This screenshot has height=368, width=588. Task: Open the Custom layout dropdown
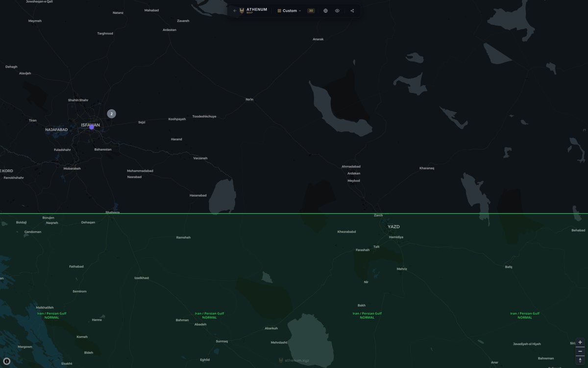289,11
